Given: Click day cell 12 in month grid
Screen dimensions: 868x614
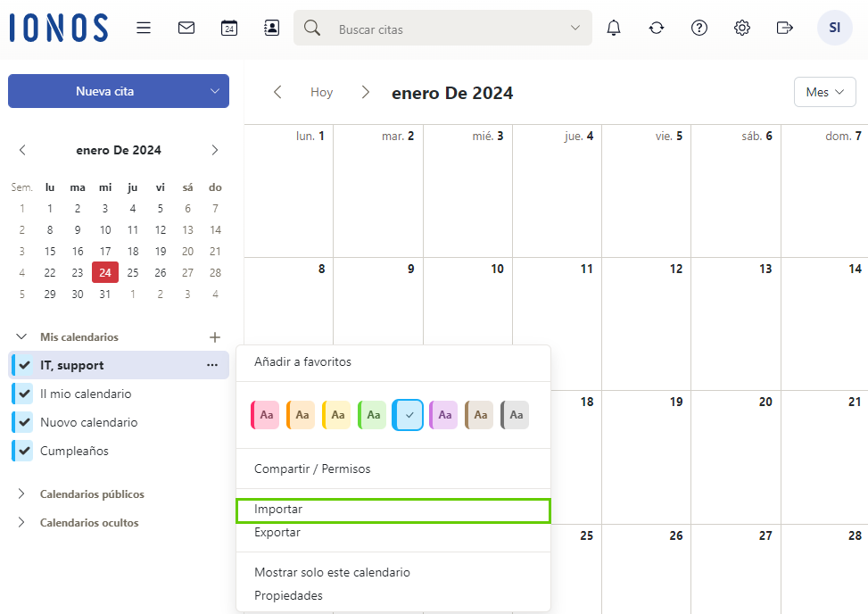Looking at the screenshot, I should tap(647, 324).
